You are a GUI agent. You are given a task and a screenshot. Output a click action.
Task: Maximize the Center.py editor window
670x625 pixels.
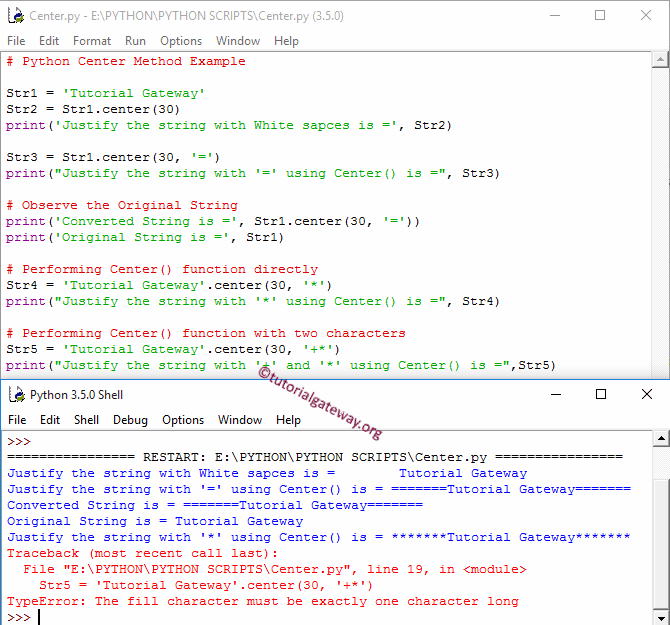[600, 16]
